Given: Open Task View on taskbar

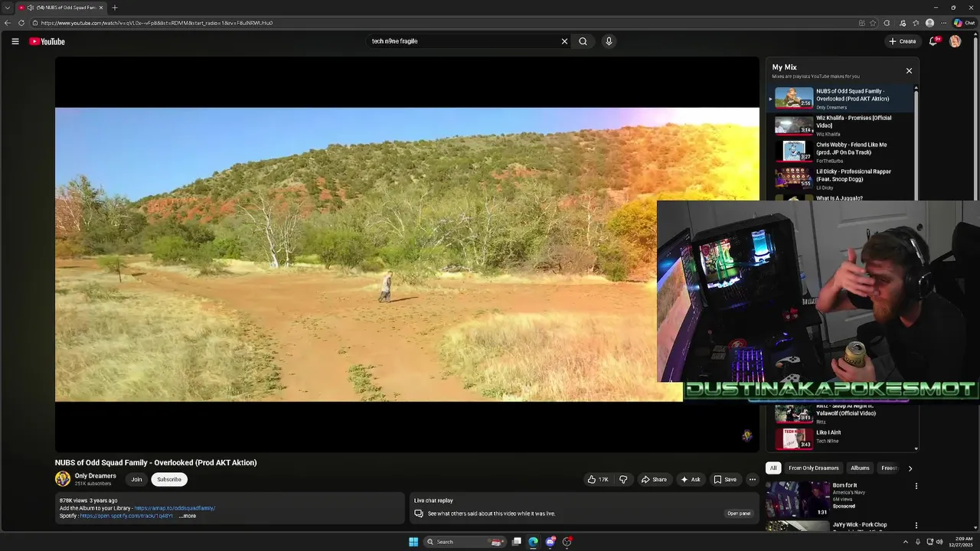Looking at the screenshot, I should tap(517, 542).
